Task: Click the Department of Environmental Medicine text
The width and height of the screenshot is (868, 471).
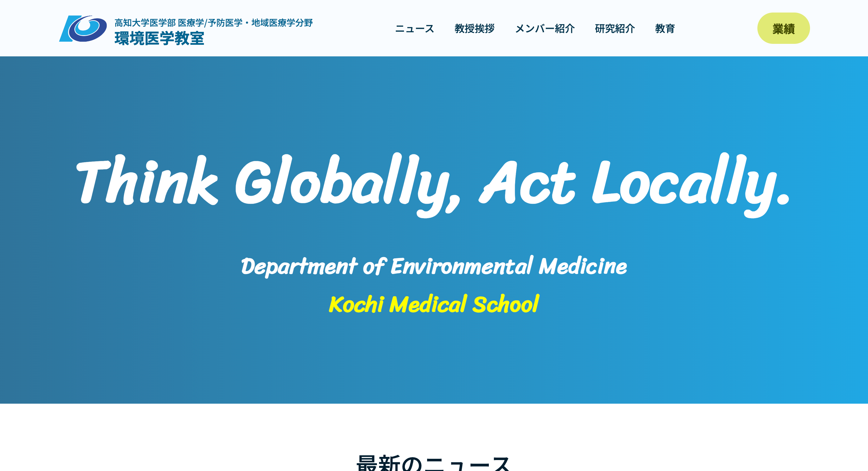Action: (x=434, y=266)
